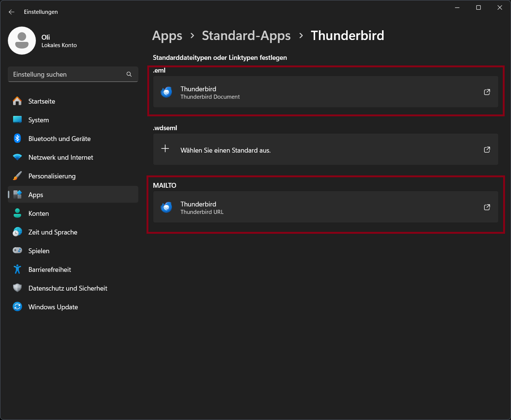This screenshot has height=420, width=511.
Task: Click the Einstellung suchen search field
Action: (67, 74)
